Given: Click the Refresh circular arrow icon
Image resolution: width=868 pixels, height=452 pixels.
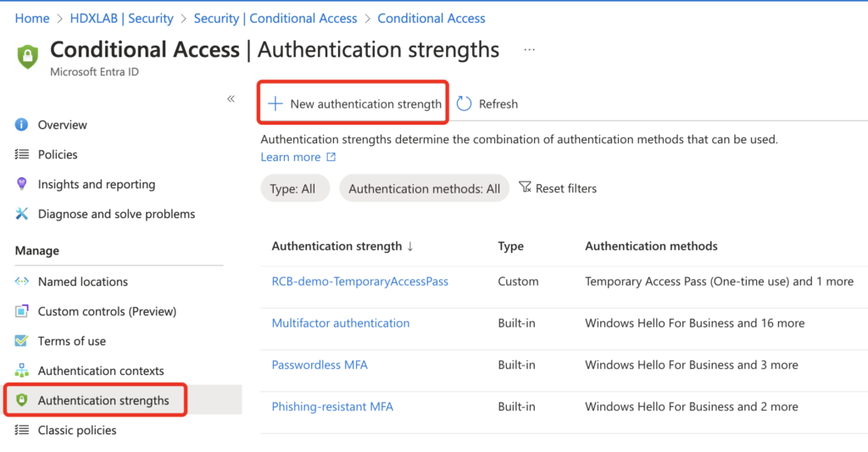Looking at the screenshot, I should point(464,103).
